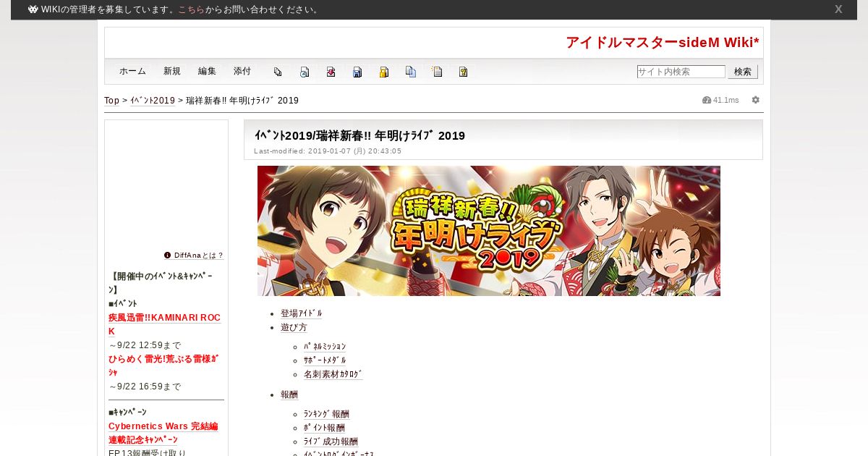Jump to ﾎﾟｲﾝﾄ報酬 section
The width and height of the screenshot is (868, 456).
click(324, 428)
